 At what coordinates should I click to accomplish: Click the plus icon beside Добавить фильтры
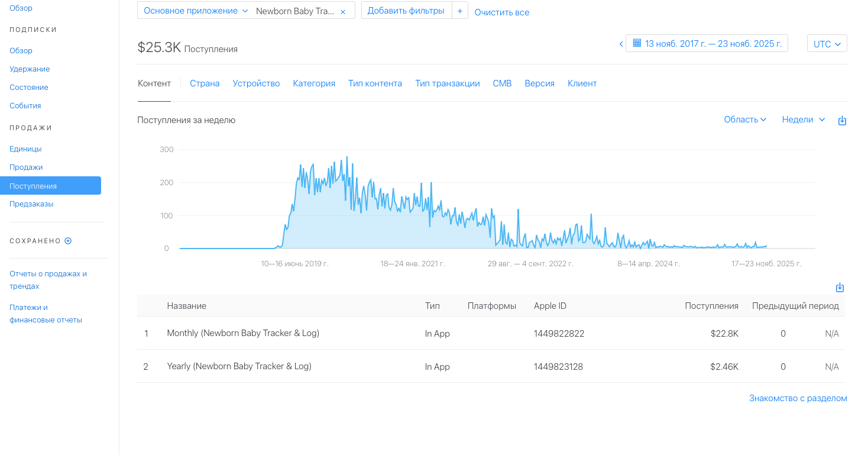[460, 11]
